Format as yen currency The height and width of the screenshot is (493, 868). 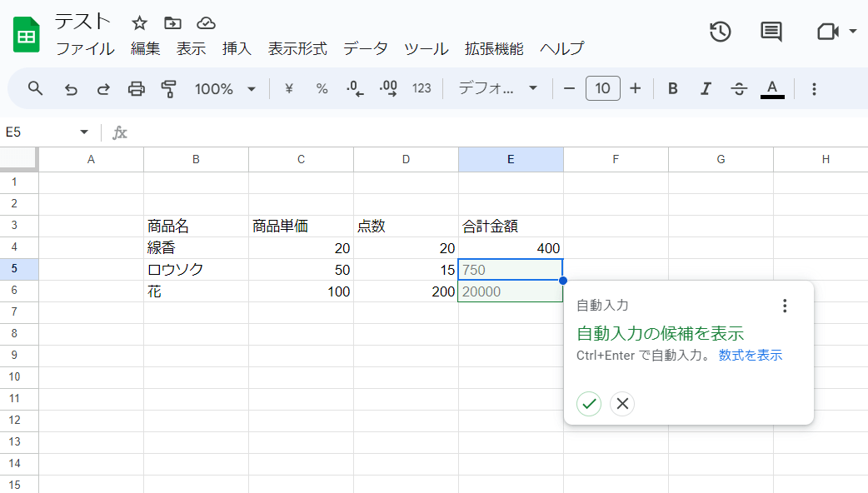289,88
